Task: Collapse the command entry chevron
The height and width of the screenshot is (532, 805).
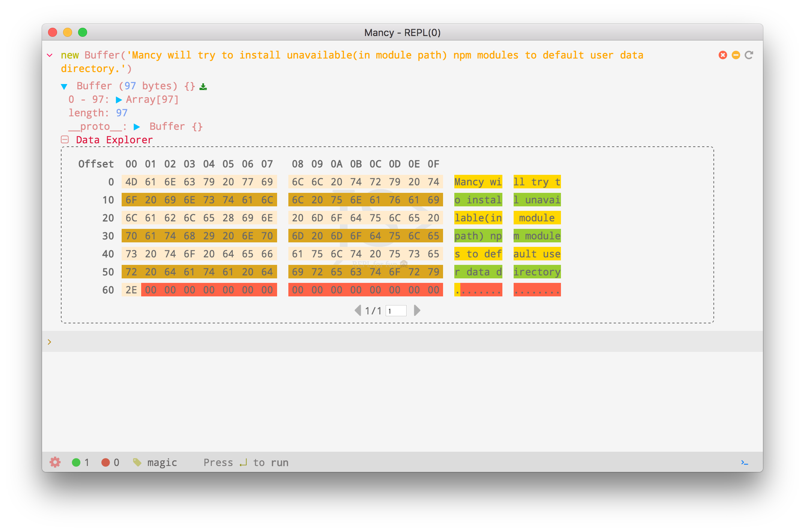Action: coord(50,56)
